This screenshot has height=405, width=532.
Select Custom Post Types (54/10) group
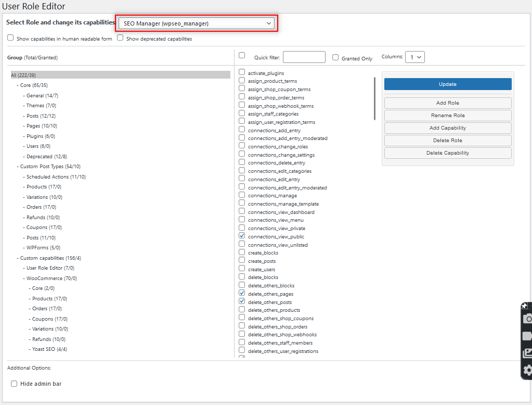50,167
